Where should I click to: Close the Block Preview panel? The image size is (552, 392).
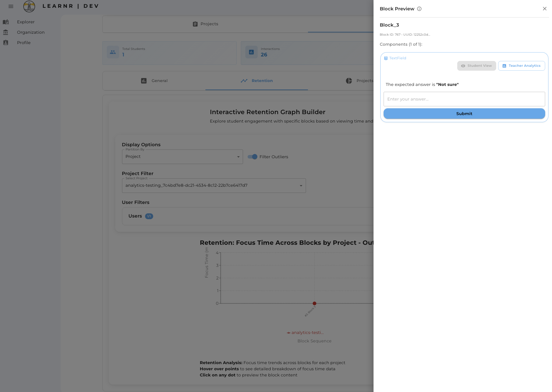(545, 9)
